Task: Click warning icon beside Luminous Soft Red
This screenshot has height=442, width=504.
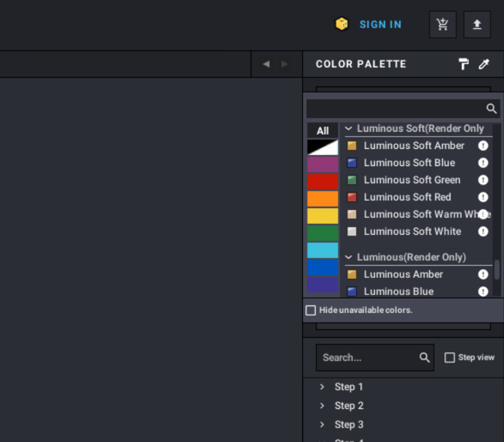Action: [483, 197]
